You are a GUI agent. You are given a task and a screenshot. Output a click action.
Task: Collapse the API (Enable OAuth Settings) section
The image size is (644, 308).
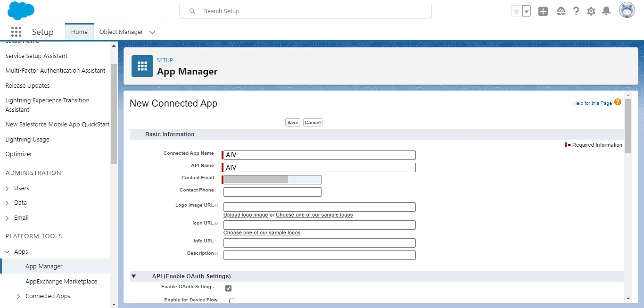click(x=133, y=276)
